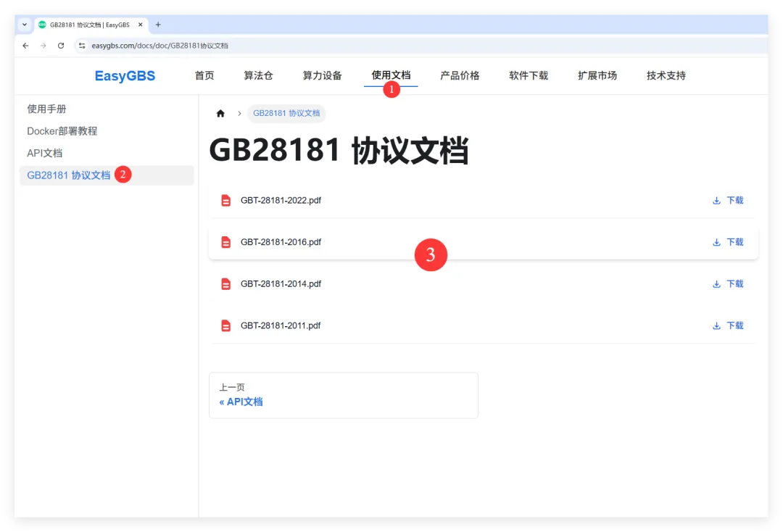
Task: Open 算法仓 navigation item
Action: coord(258,75)
